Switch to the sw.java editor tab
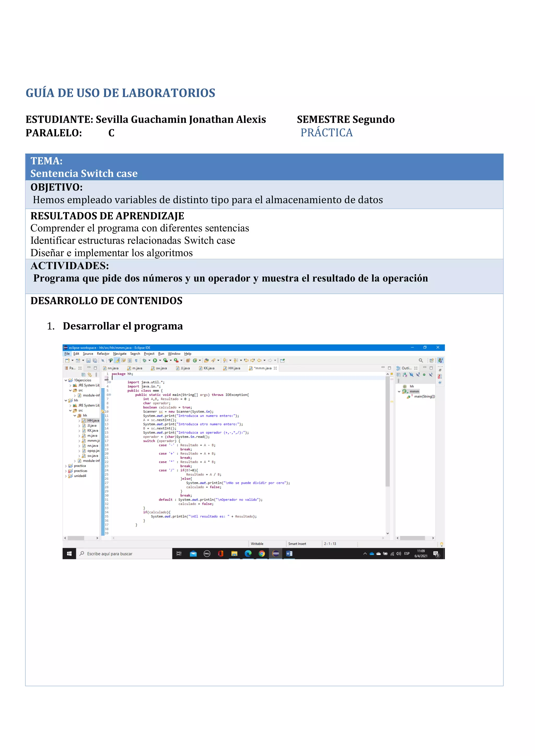Screen dimensions: 535x756 (x=161, y=368)
